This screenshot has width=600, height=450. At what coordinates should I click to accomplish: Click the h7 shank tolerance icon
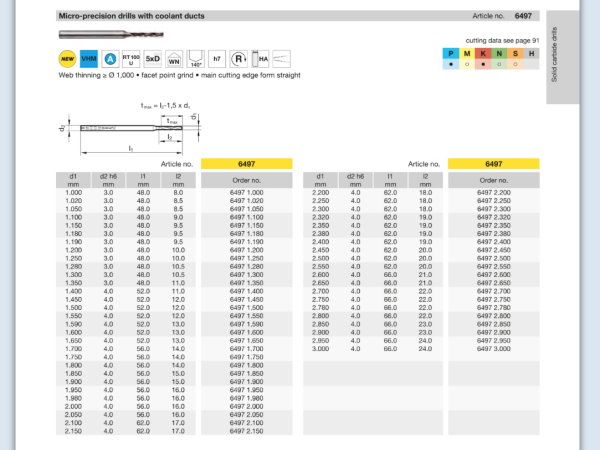pyautogui.click(x=219, y=58)
